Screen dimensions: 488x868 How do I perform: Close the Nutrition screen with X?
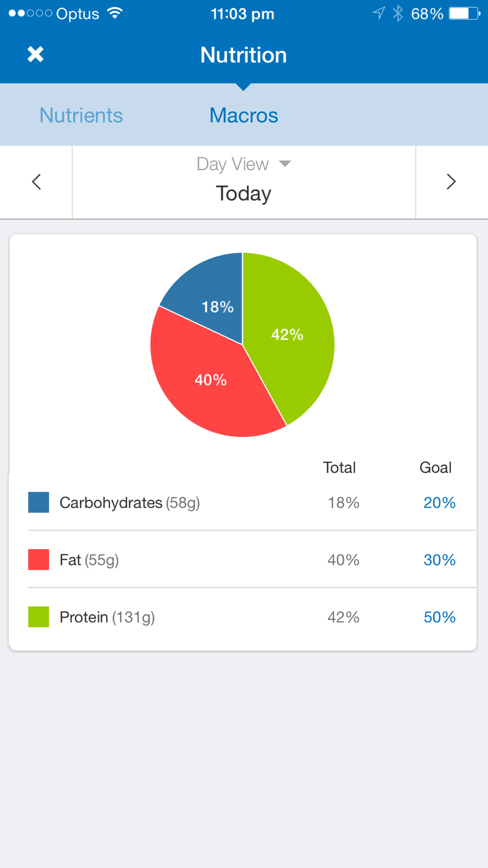click(x=36, y=54)
